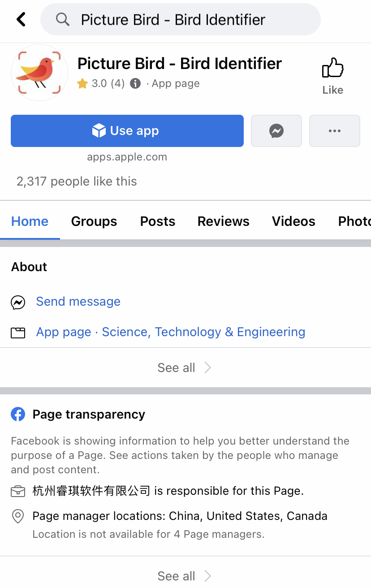Tap the back arrow icon
Image resolution: width=371 pixels, height=588 pixels.
point(21,19)
